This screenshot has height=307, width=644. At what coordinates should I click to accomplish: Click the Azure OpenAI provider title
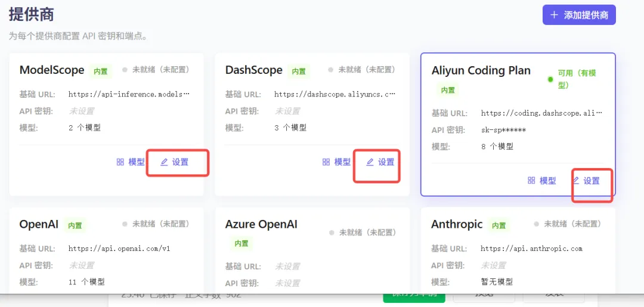tap(261, 225)
